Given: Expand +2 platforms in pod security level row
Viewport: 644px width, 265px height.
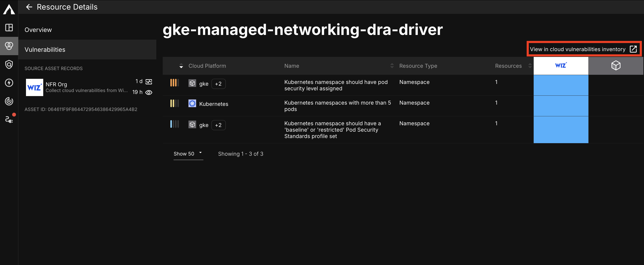Looking at the screenshot, I should click(x=218, y=84).
